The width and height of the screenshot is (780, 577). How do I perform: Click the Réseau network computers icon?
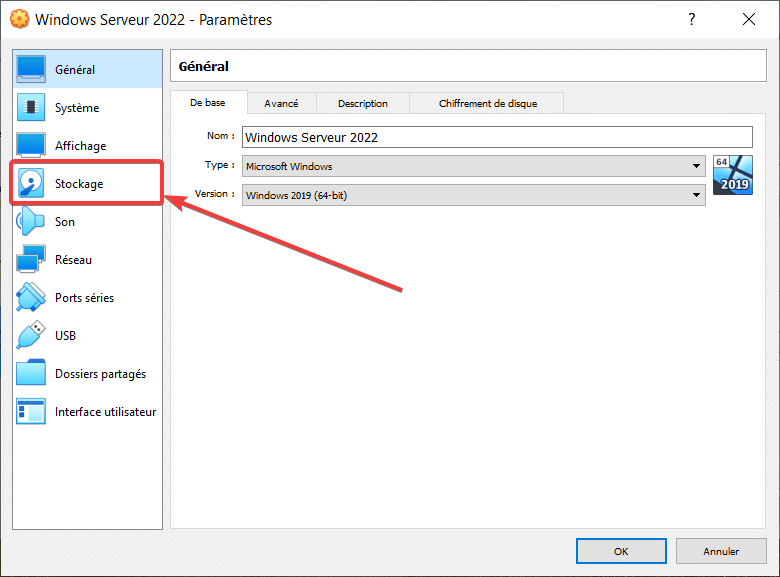click(x=31, y=259)
